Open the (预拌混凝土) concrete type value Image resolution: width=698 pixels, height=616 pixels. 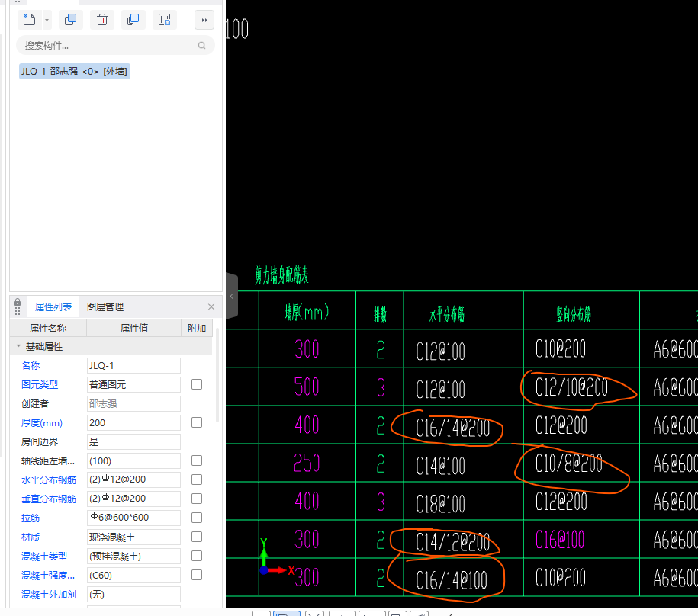tap(133, 557)
